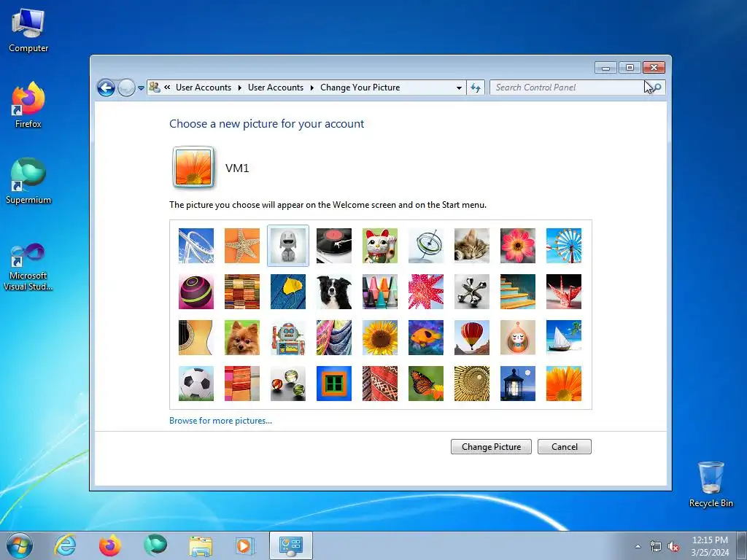The height and width of the screenshot is (560, 747).
Task: Select the green window on blue picture
Action: pos(334,384)
